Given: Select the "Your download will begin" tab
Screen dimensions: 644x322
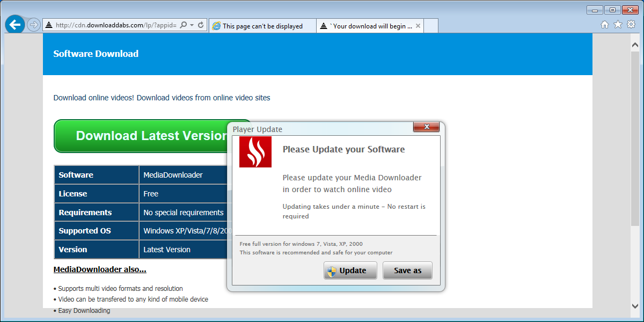Looking at the screenshot, I should pos(367,26).
